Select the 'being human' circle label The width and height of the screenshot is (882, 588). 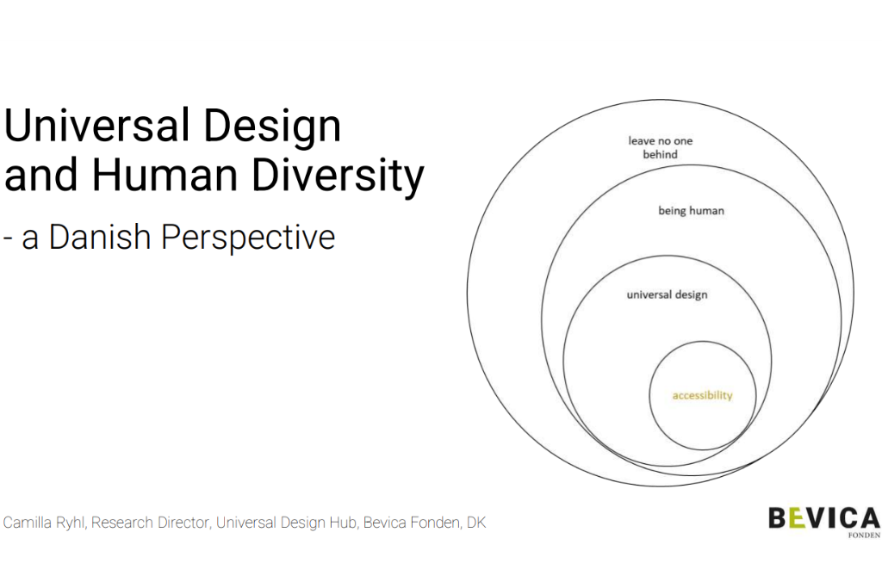coord(691,211)
